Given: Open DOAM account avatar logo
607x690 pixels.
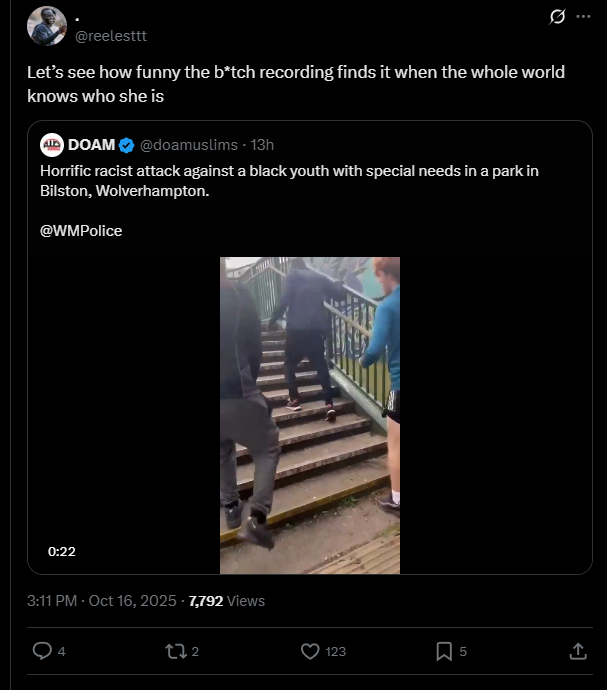Looking at the screenshot, I should (52, 145).
